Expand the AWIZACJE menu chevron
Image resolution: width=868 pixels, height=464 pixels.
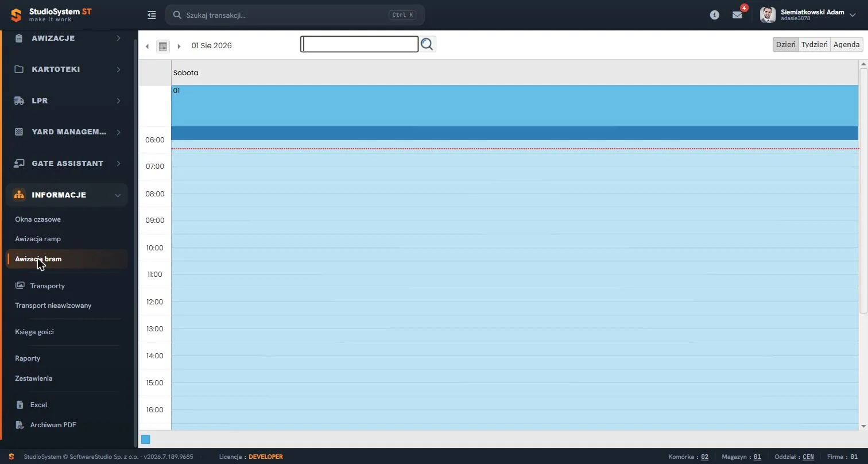pos(118,38)
